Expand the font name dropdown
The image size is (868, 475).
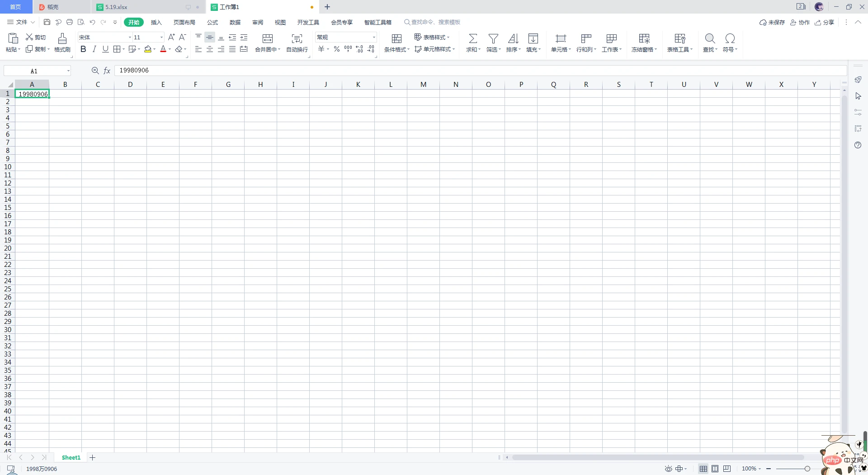(x=130, y=37)
